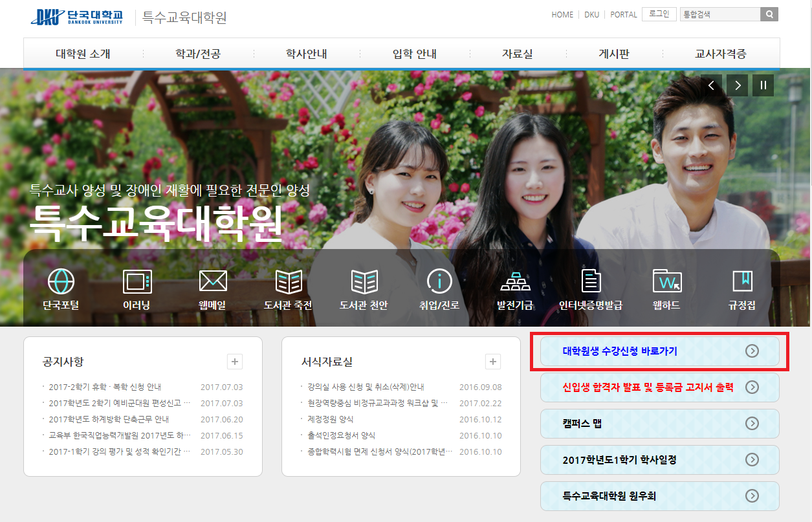Click the 로그인 button

[x=659, y=14]
